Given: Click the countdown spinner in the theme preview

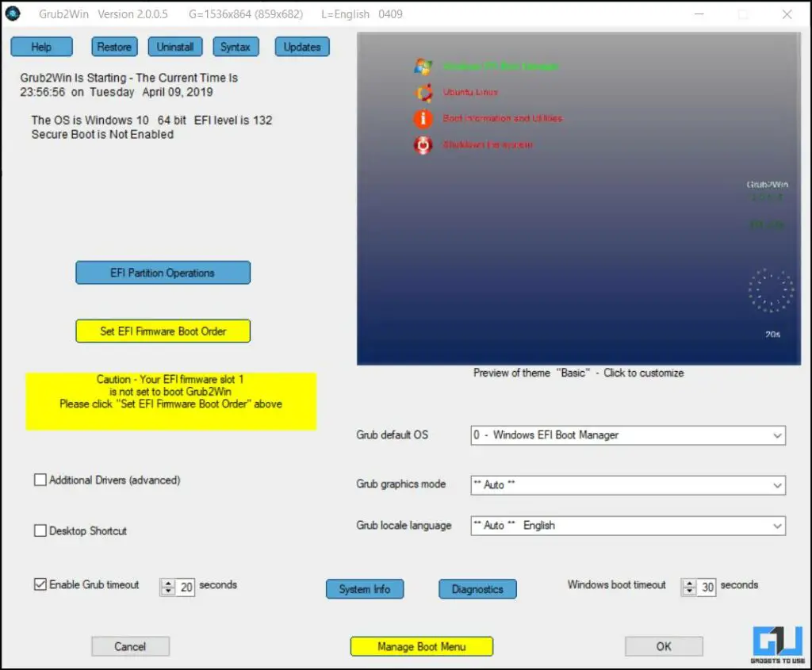Looking at the screenshot, I should pos(770,290).
